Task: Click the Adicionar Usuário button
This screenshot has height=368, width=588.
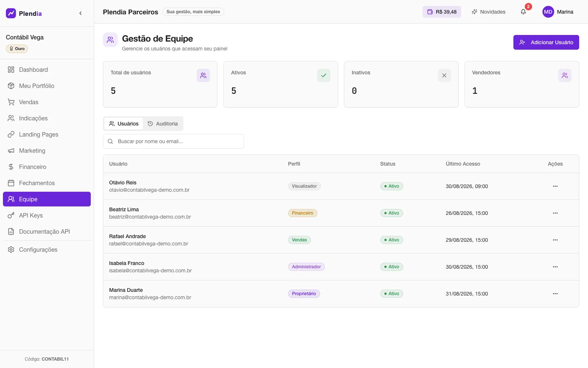Action: pyautogui.click(x=546, y=42)
